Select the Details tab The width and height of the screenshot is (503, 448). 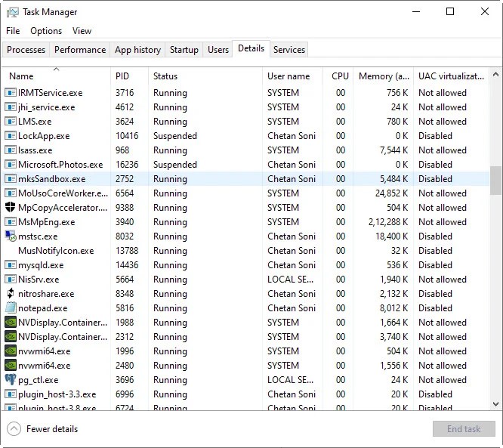(251, 48)
